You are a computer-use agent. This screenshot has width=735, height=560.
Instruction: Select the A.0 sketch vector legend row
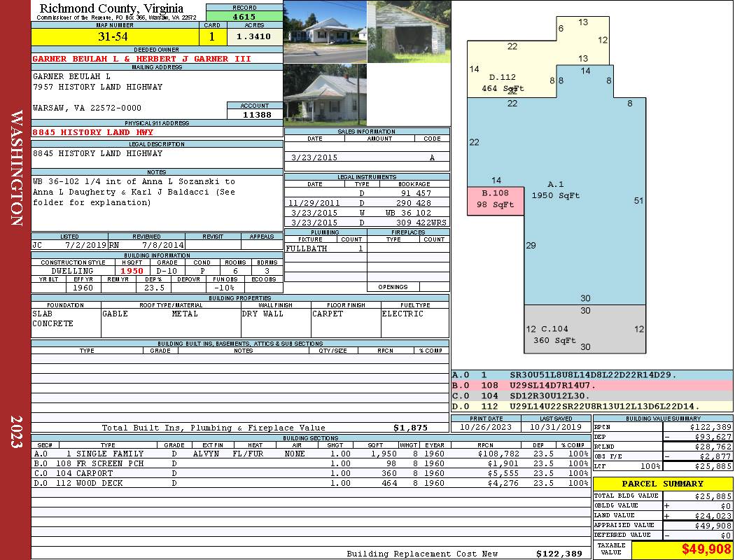[x=591, y=375]
